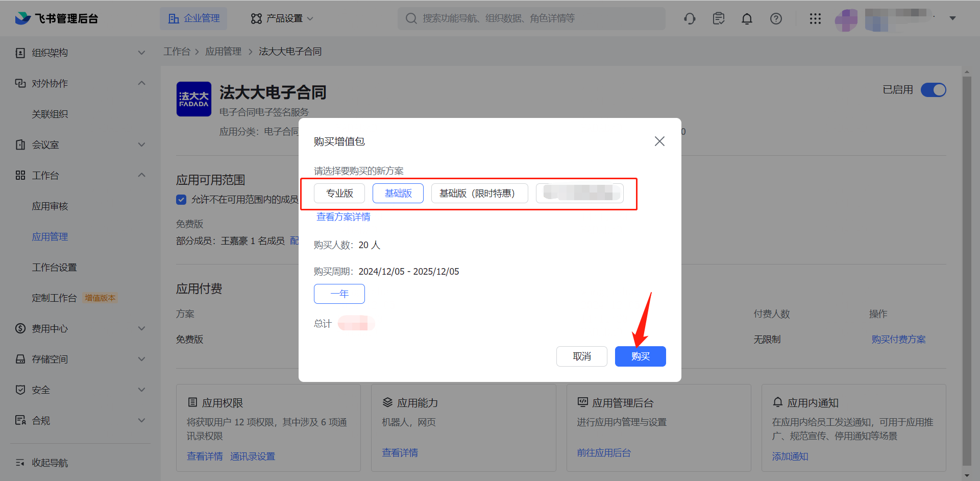Focus the top search input field
The height and width of the screenshot is (481, 980).
coord(531,18)
